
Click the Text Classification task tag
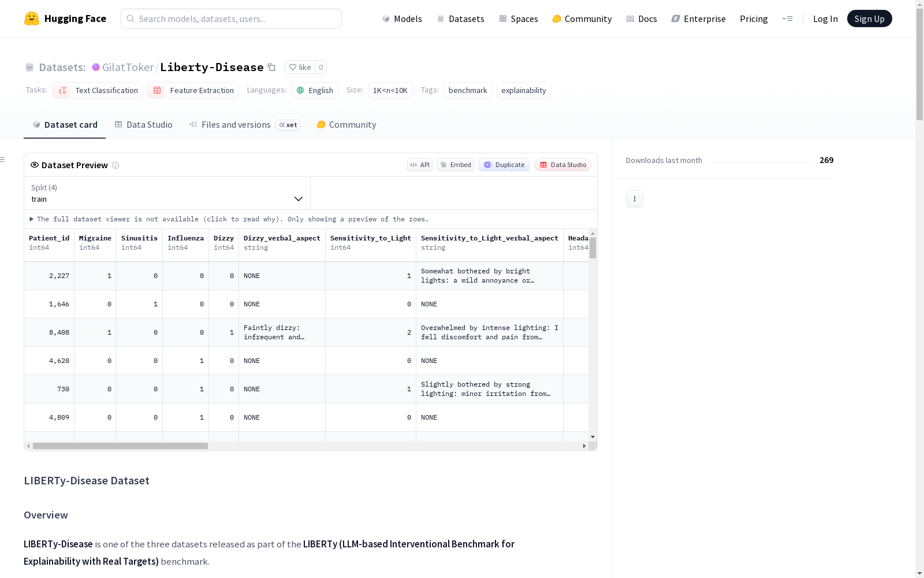tap(98, 90)
